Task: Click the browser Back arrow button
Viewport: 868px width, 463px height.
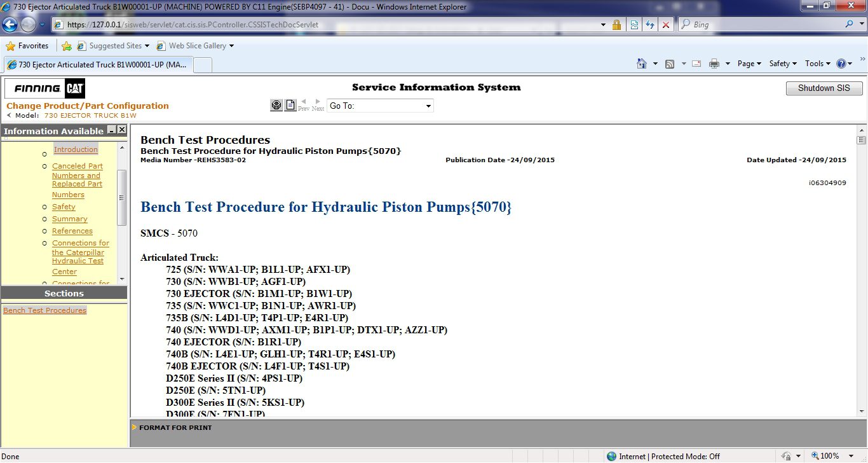Action: pyautogui.click(x=10, y=25)
